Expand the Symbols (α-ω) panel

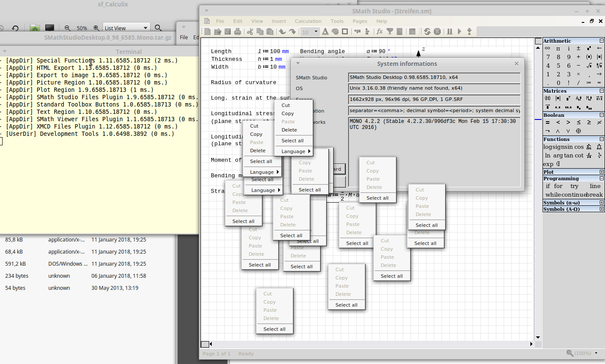[602, 203]
